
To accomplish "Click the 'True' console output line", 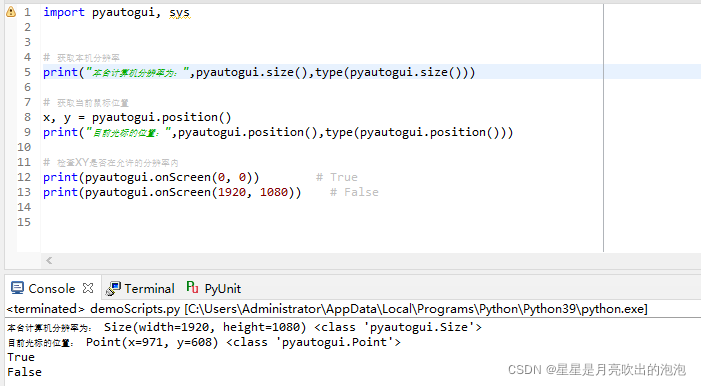I will tap(21, 357).
